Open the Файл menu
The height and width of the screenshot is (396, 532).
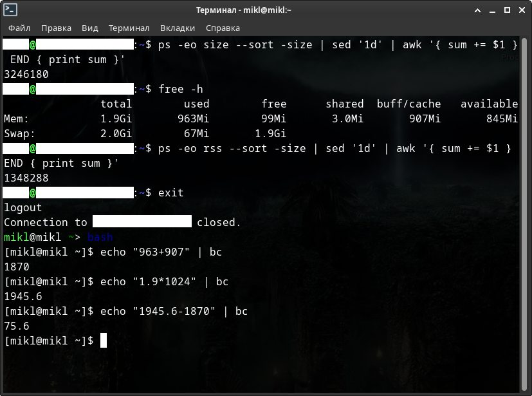coord(19,28)
